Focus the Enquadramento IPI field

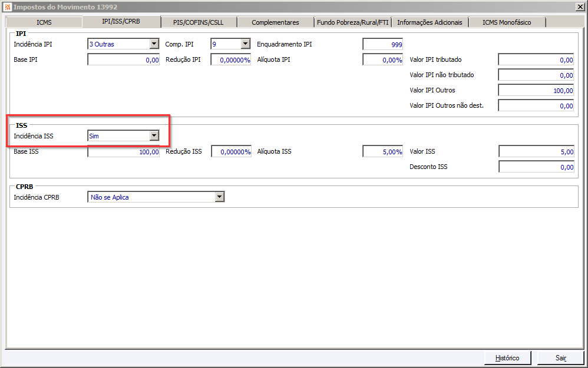(x=382, y=44)
